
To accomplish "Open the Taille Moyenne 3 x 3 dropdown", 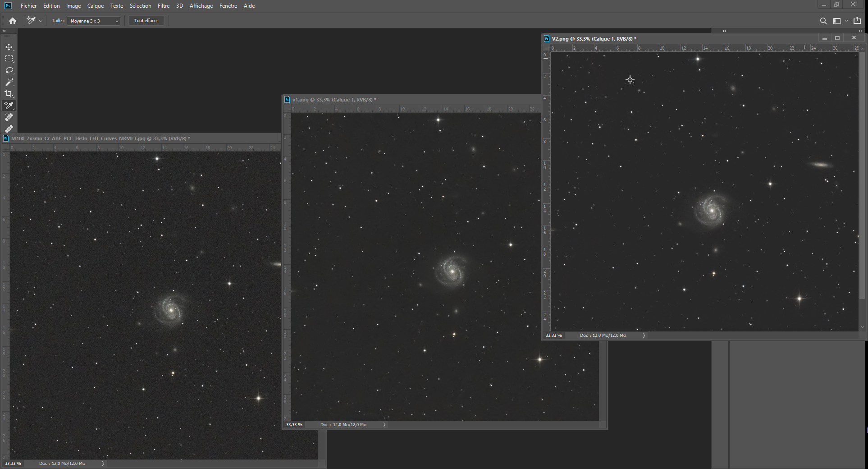I will coord(94,21).
